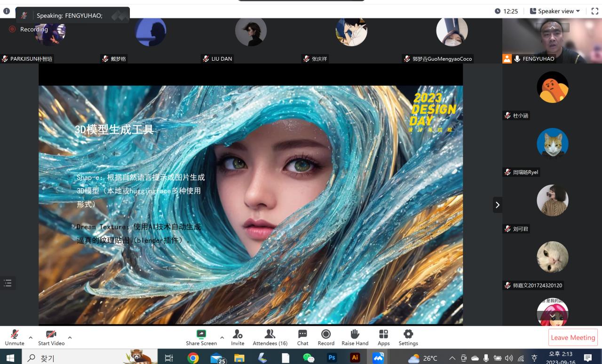Image resolution: width=602 pixels, height=364 pixels.
Task: Show hidden system tray icons
Action: (x=452, y=358)
